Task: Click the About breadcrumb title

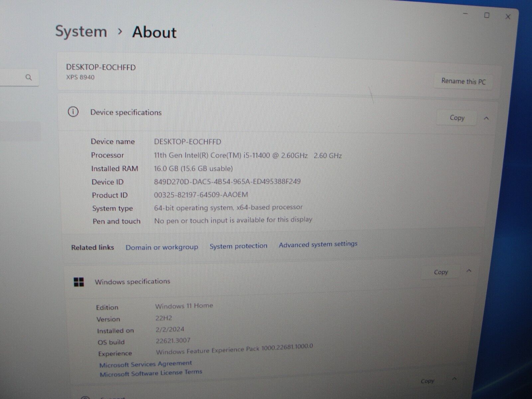Action: pyautogui.click(x=154, y=32)
